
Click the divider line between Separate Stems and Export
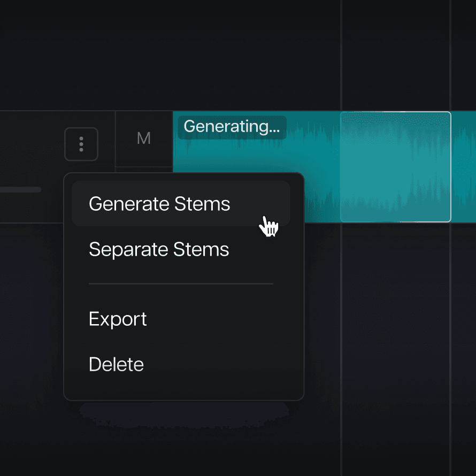coord(181,284)
